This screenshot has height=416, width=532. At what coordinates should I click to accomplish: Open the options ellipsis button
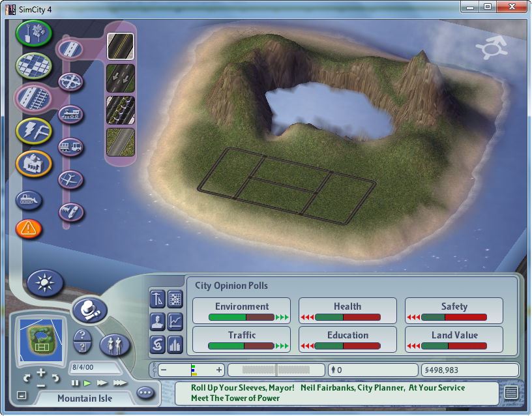(x=145, y=393)
